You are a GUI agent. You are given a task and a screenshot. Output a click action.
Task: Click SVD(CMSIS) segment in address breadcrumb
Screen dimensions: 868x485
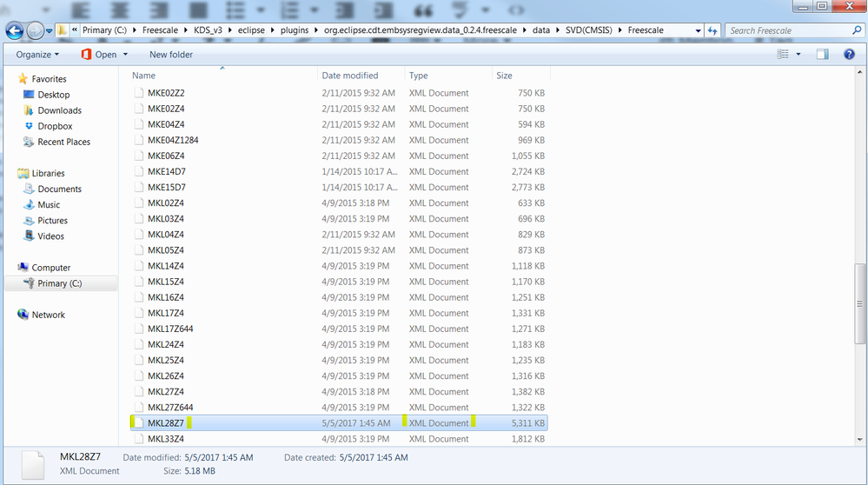coord(589,30)
